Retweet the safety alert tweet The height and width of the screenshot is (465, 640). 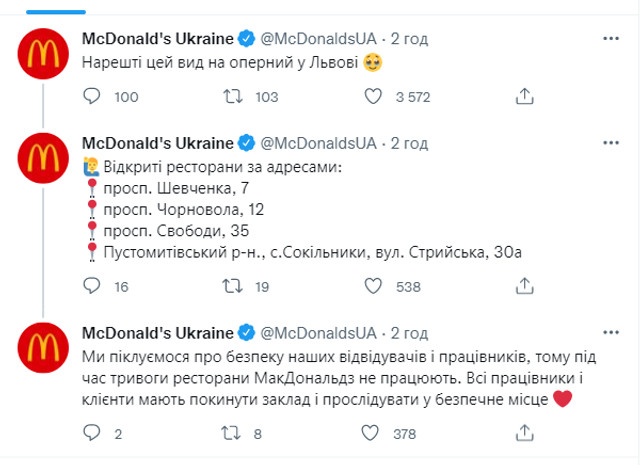(x=232, y=434)
